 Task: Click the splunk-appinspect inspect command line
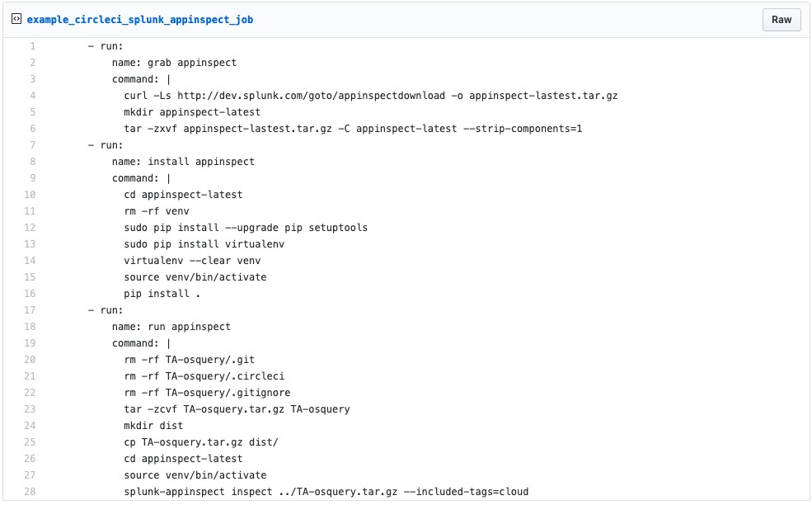click(x=326, y=492)
